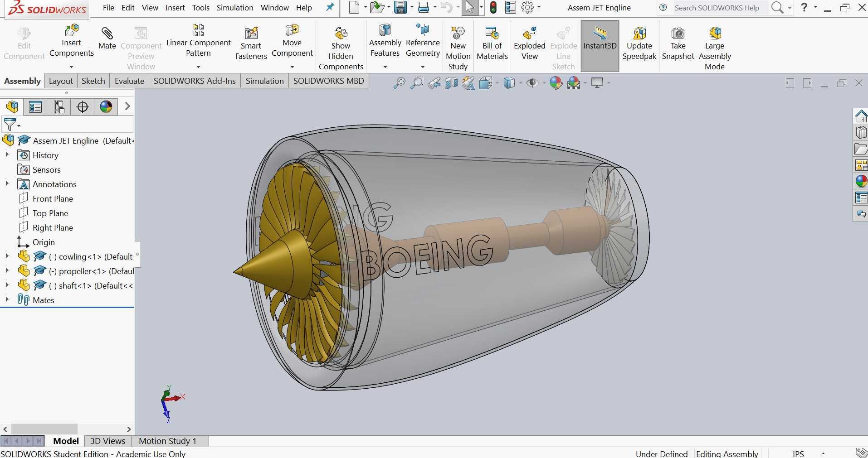Switch to the Evaluate tab
This screenshot has width=868, height=458.
129,81
